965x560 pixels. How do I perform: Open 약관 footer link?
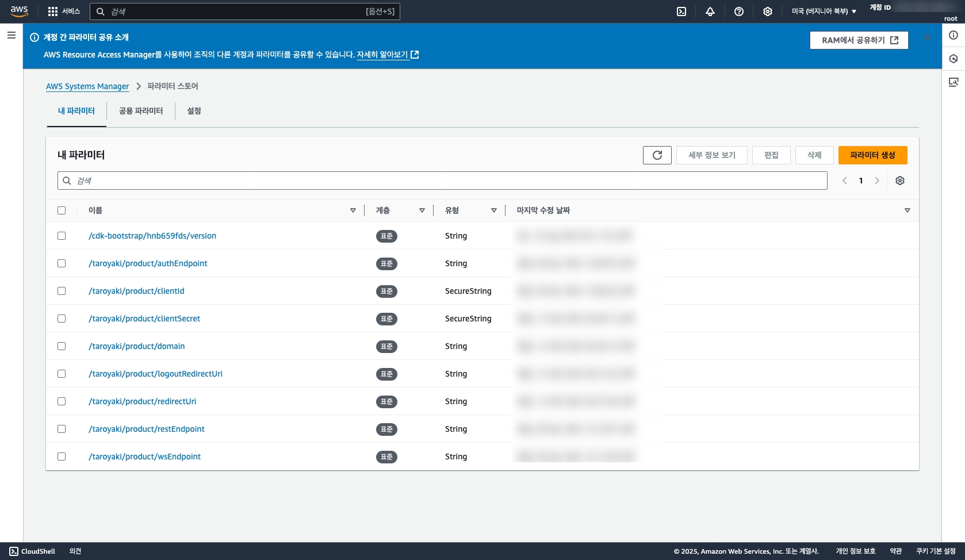pos(896,551)
